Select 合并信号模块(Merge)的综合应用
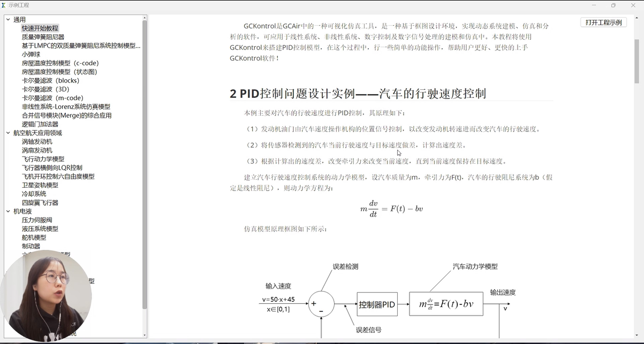The image size is (644, 344). click(x=66, y=116)
